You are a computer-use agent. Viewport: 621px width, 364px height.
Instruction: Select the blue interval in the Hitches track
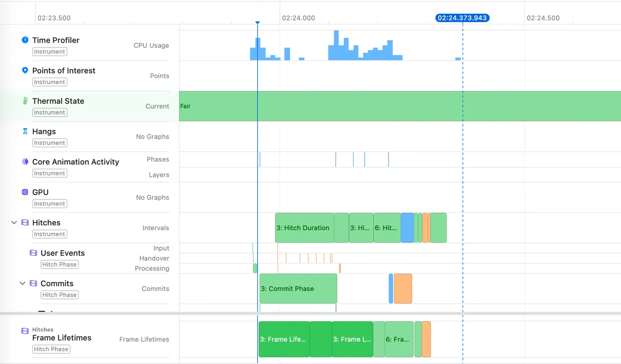tap(407, 228)
